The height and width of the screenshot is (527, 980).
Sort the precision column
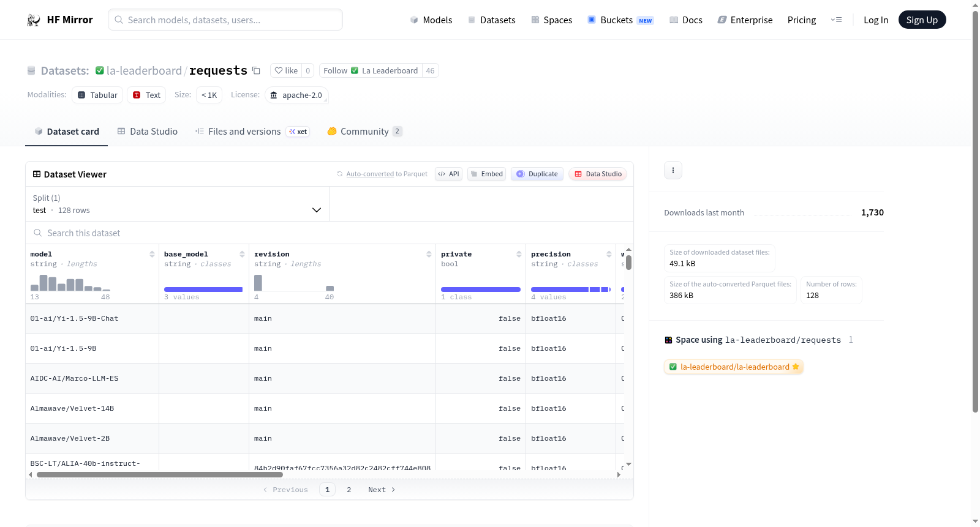(609, 254)
